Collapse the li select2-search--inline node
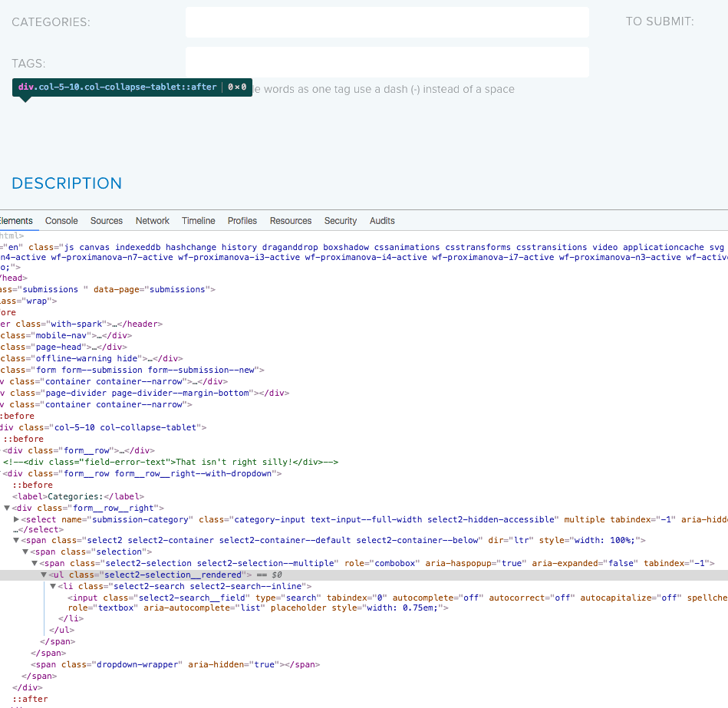728x708 pixels. 53,586
